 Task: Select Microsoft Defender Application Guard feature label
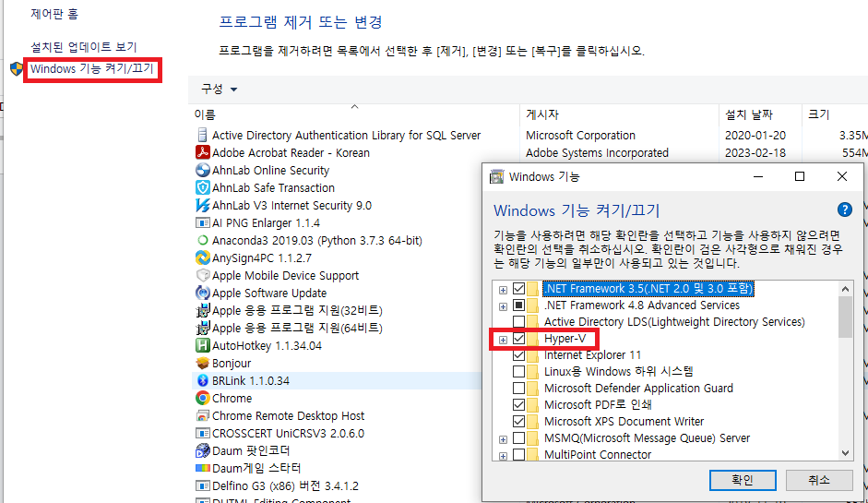pos(638,389)
